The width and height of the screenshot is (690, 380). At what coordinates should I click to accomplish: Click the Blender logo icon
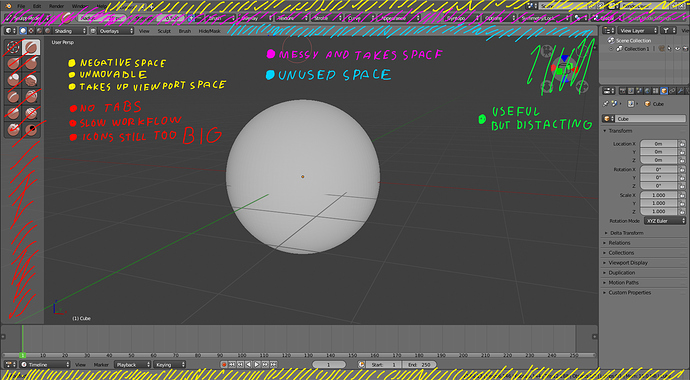point(8,6)
